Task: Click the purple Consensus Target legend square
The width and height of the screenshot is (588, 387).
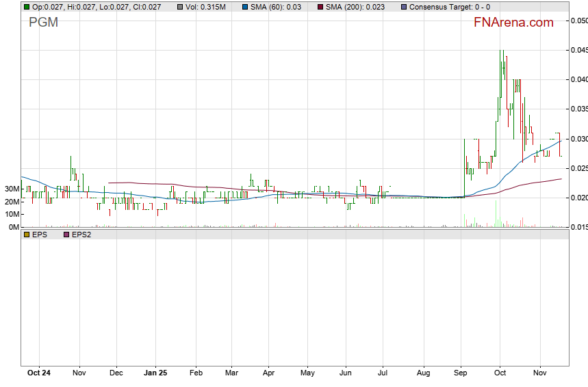Action: [x=404, y=7]
